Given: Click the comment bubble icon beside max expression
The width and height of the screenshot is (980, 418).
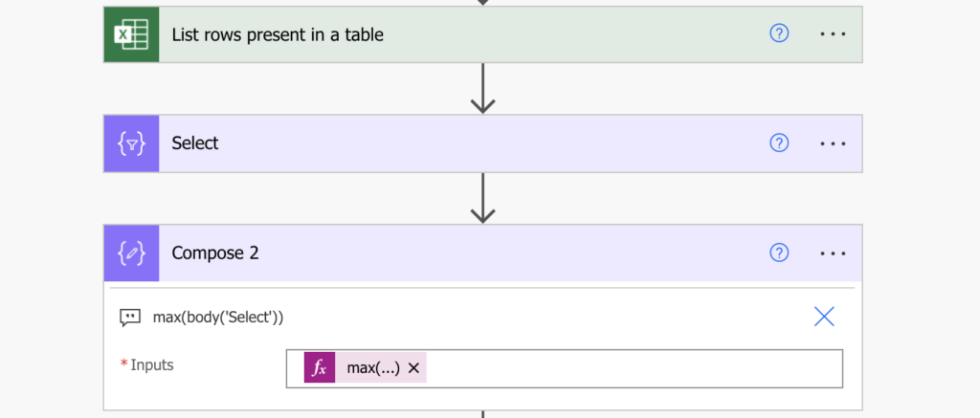Looking at the screenshot, I should [x=130, y=318].
